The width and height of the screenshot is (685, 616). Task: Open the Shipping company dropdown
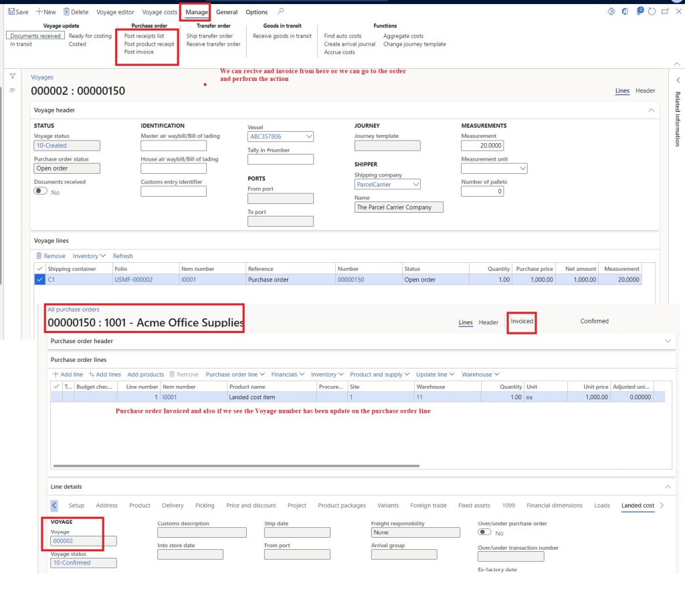(x=415, y=185)
